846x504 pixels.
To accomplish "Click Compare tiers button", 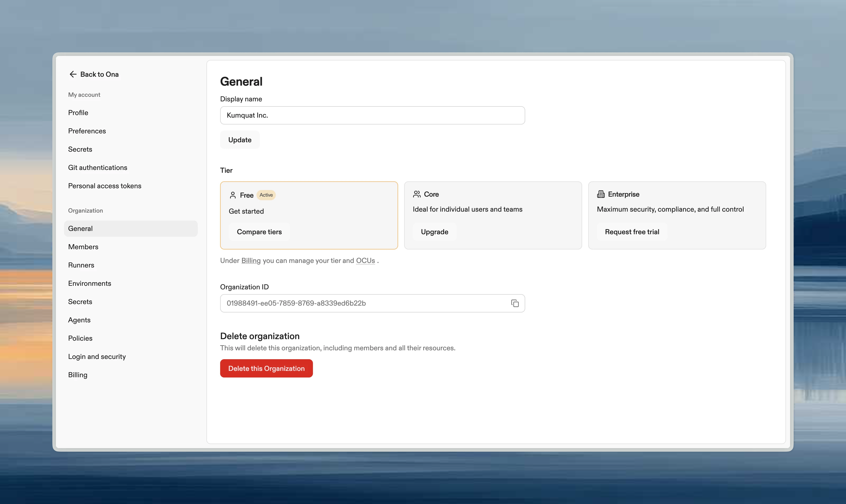I will [259, 232].
